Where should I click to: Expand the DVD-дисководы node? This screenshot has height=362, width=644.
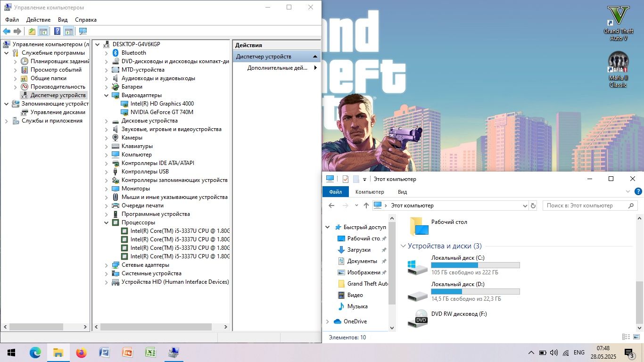coord(107,61)
